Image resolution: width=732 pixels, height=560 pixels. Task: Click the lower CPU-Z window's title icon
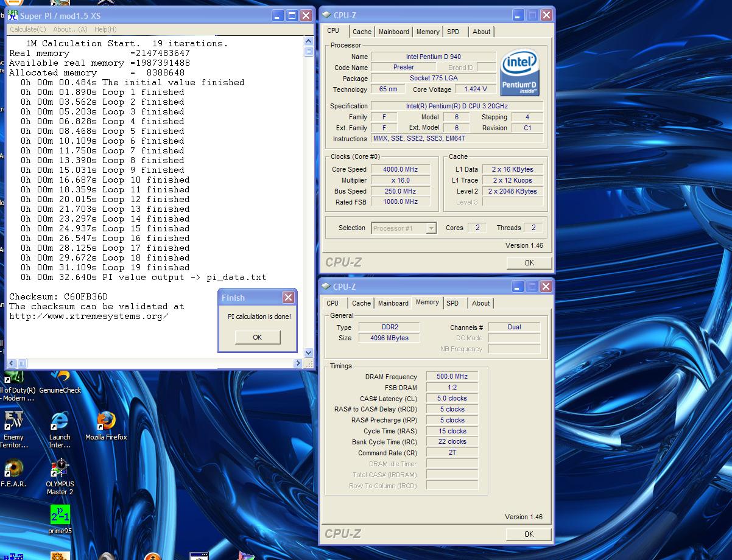326,287
